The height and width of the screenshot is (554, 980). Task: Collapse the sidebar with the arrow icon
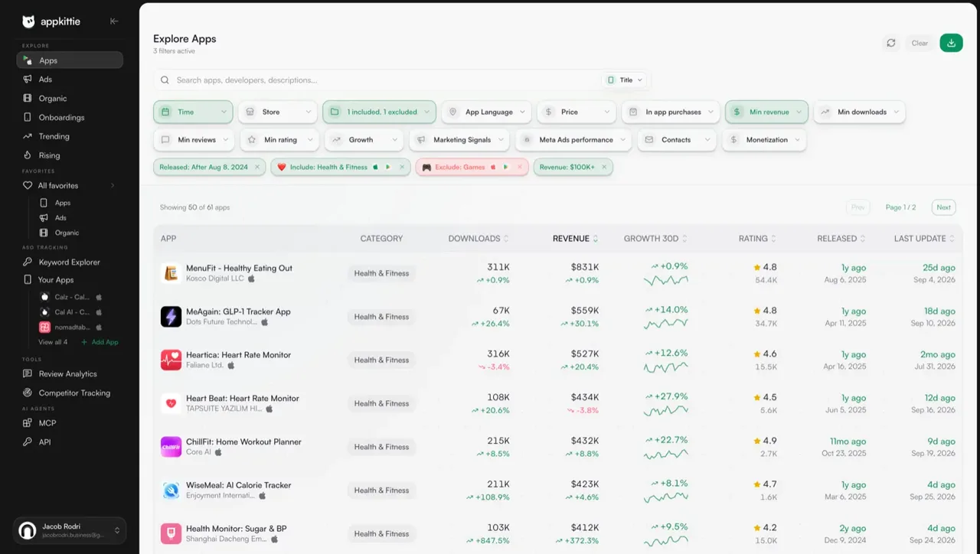tap(114, 21)
